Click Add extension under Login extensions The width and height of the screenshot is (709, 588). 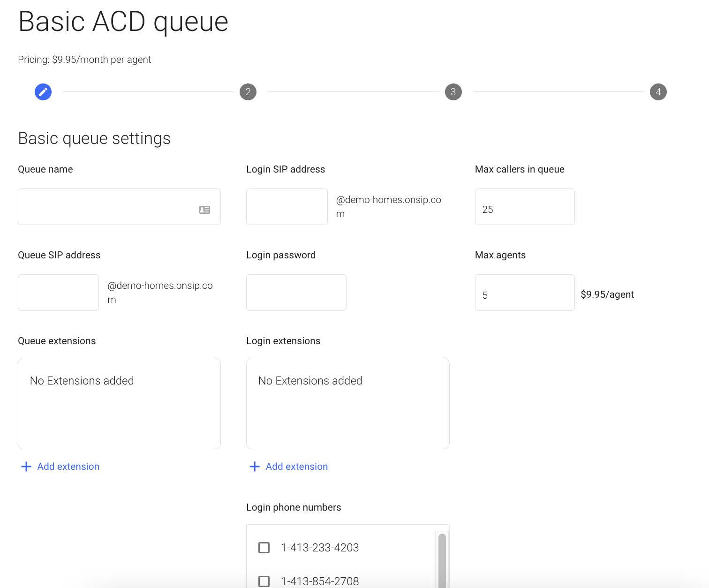(x=296, y=467)
